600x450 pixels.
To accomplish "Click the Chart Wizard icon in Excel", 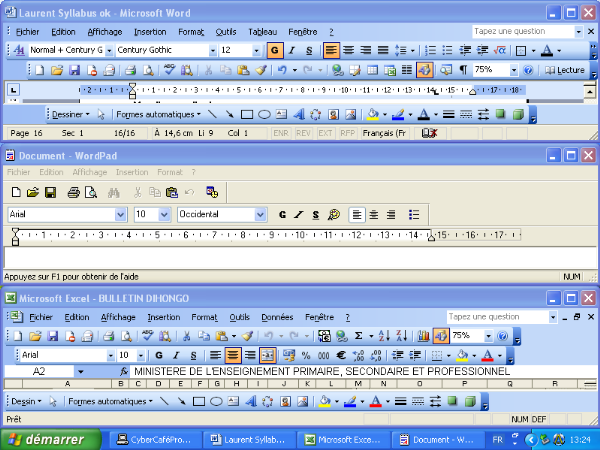I will click(x=423, y=336).
